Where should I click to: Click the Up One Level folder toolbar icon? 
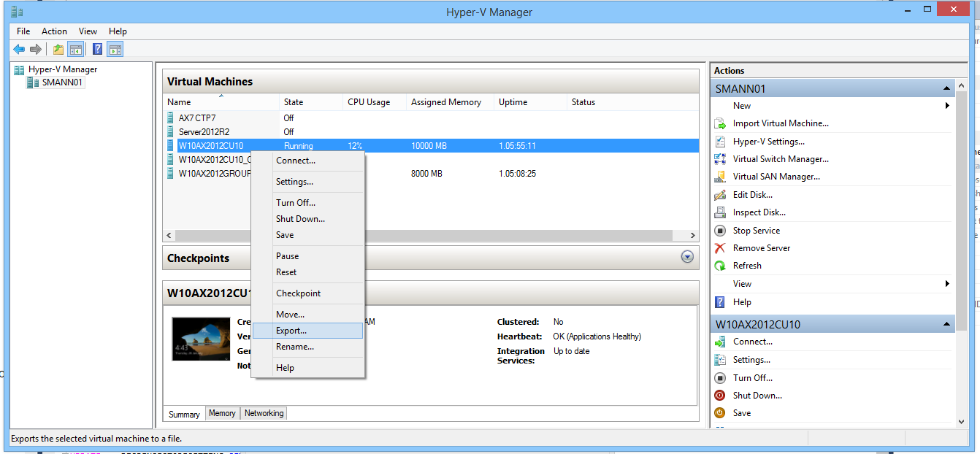click(x=58, y=50)
